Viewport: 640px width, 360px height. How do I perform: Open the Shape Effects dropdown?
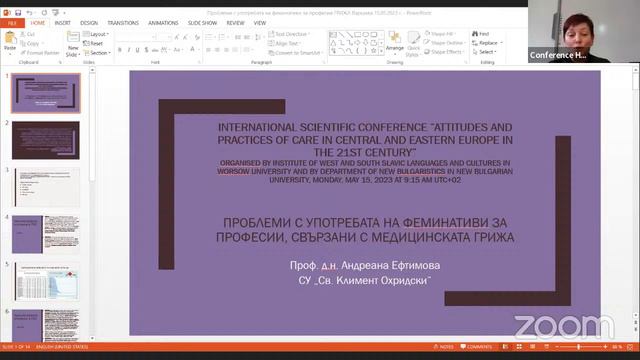click(444, 52)
